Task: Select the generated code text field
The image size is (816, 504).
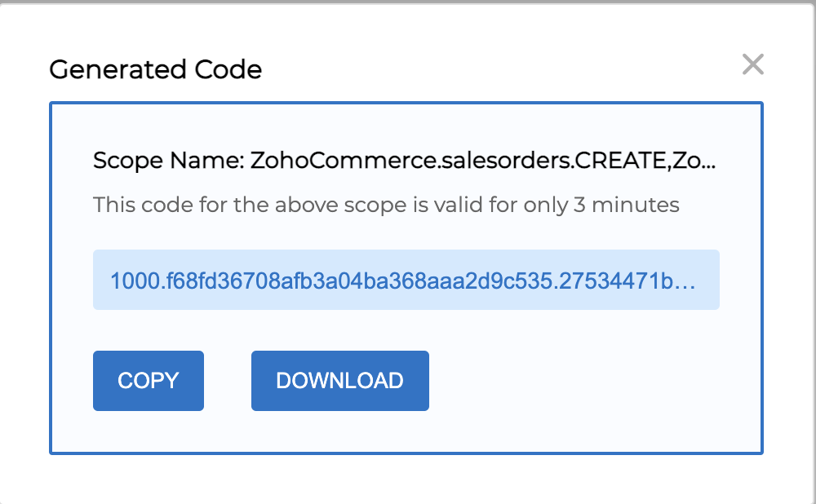Action: click(x=406, y=280)
